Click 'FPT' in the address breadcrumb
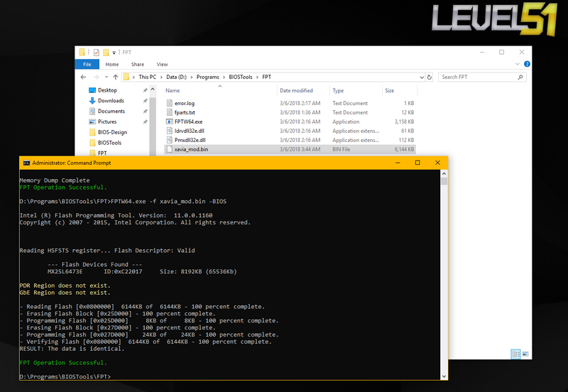568x392 pixels. [x=267, y=77]
